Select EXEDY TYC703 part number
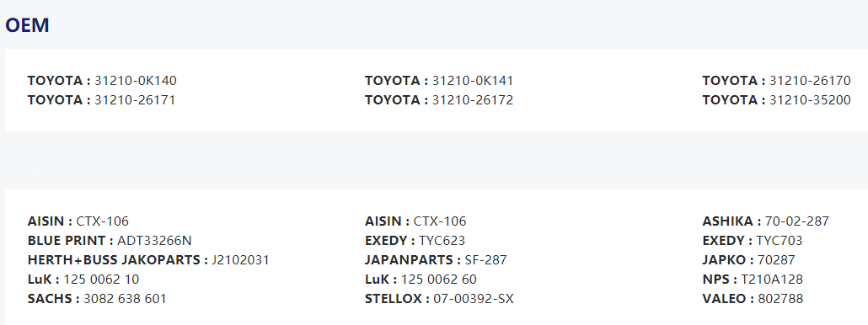The image size is (868, 325). (x=753, y=241)
